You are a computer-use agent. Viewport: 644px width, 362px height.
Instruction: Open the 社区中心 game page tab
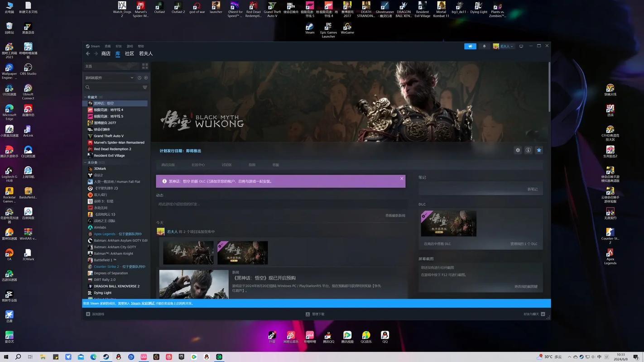198,165
